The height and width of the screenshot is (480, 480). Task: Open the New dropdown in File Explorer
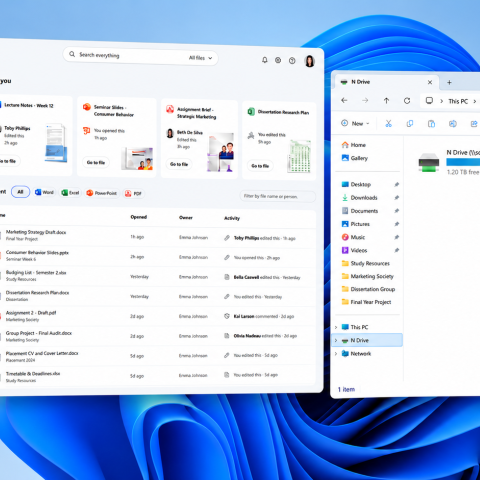click(355, 123)
